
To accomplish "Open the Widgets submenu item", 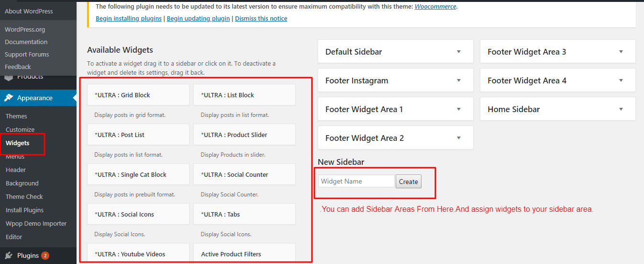I will [x=18, y=143].
